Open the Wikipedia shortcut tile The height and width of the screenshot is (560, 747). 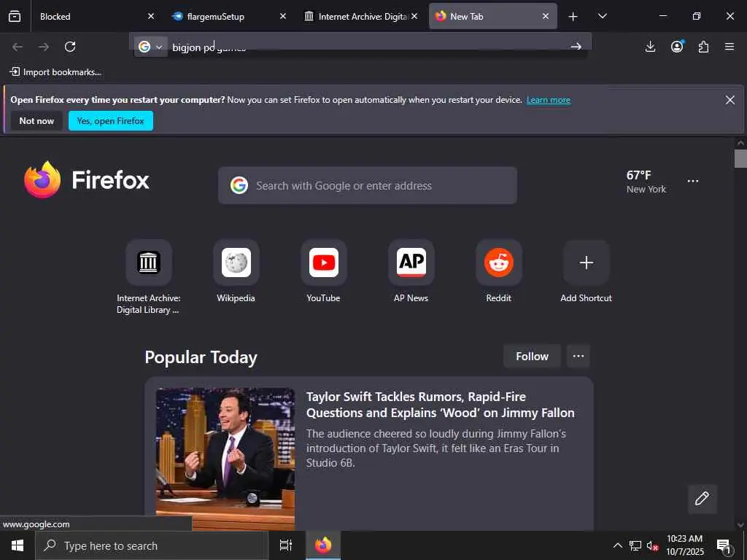tap(236, 262)
